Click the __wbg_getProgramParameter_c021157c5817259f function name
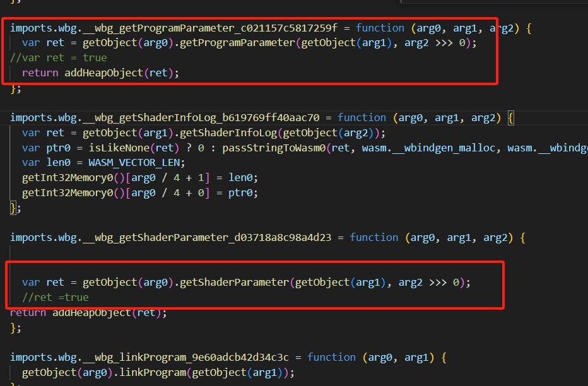 tap(210, 28)
